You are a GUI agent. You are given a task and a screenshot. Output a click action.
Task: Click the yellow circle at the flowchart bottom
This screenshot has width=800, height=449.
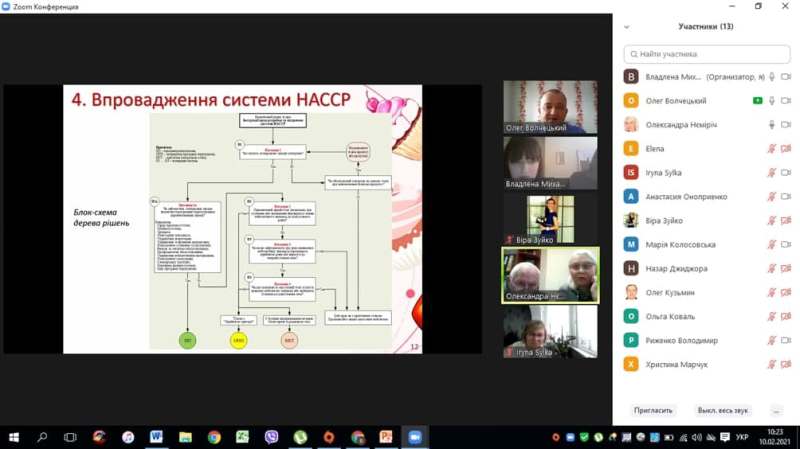tap(238, 340)
